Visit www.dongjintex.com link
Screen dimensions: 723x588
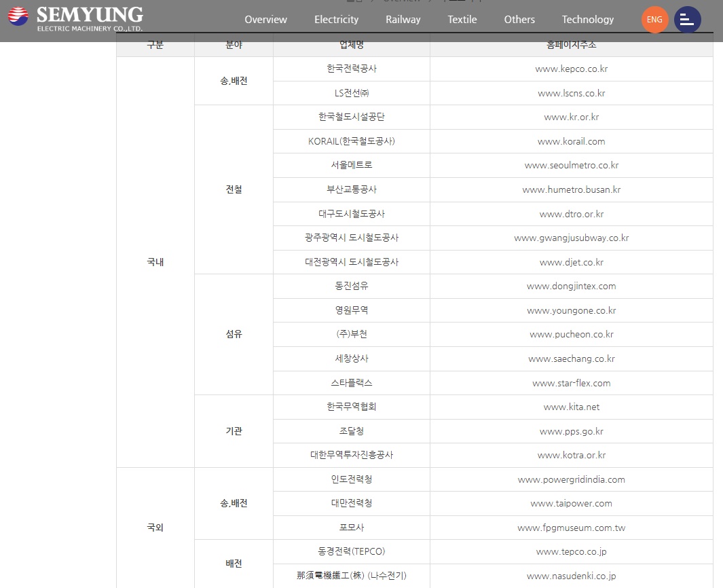572,286
